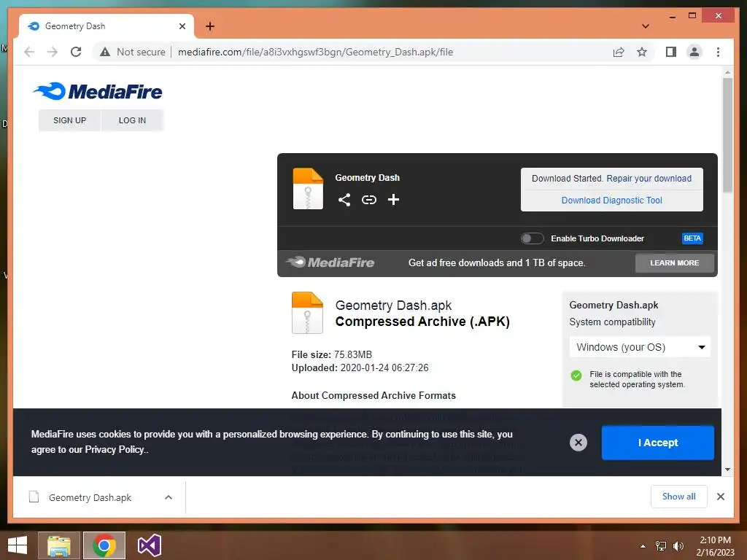
Task: Open Download Diagnostic Tool link
Action: 612,201
